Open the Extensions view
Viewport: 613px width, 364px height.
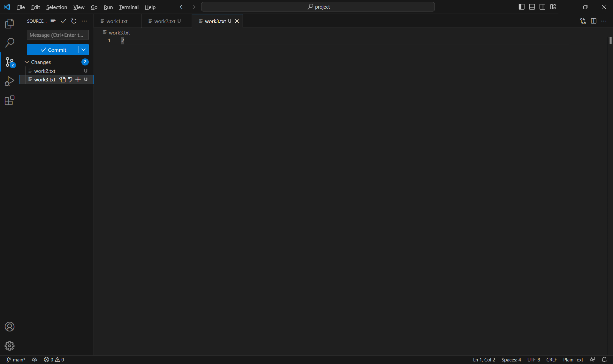point(10,101)
